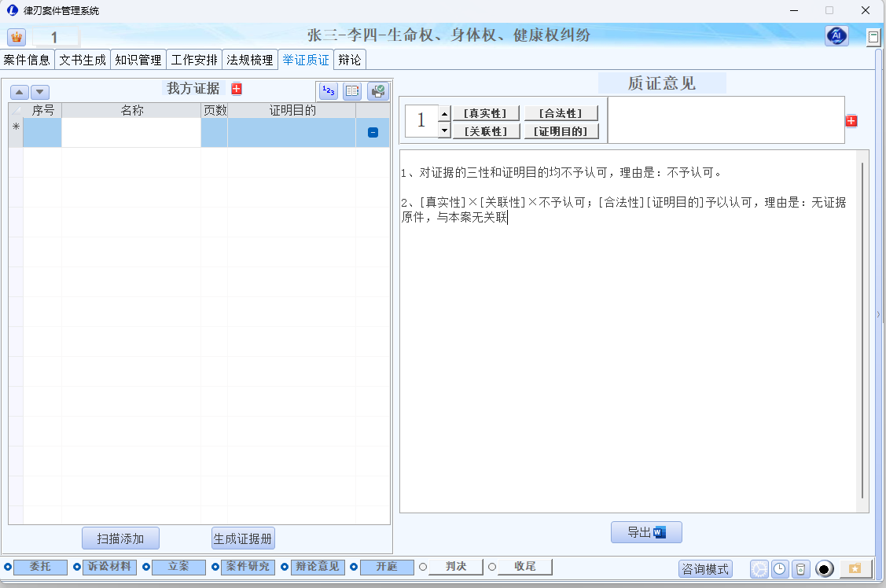The image size is (886, 588).
Task: Decrease the evidence number with down stepper
Action: click(x=444, y=130)
